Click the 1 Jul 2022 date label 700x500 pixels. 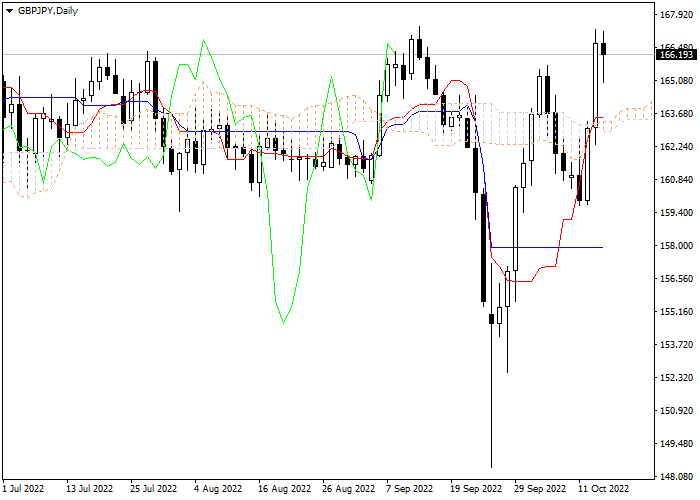click(24, 489)
